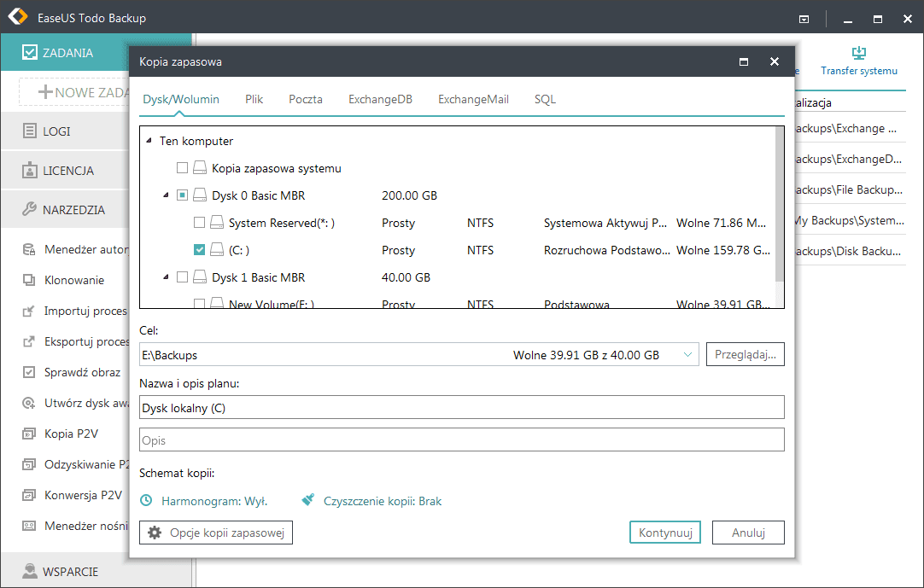This screenshot has height=588, width=924.
Task: Open the Cel destination dropdown arrow
Action: point(687,355)
